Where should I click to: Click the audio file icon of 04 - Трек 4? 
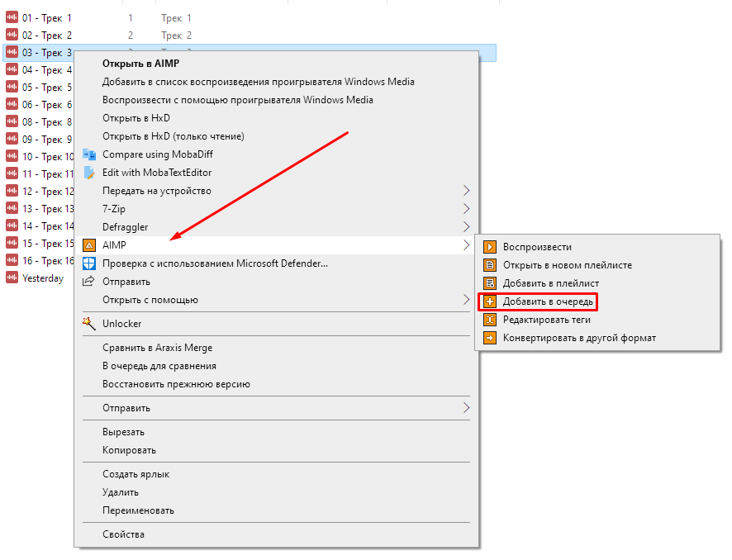pos(12,69)
